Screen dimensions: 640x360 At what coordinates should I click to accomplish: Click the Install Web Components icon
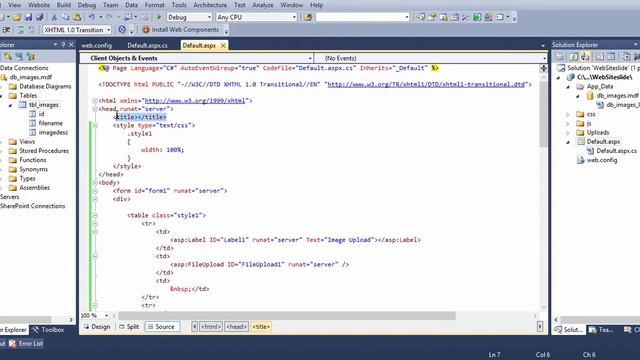[146, 30]
